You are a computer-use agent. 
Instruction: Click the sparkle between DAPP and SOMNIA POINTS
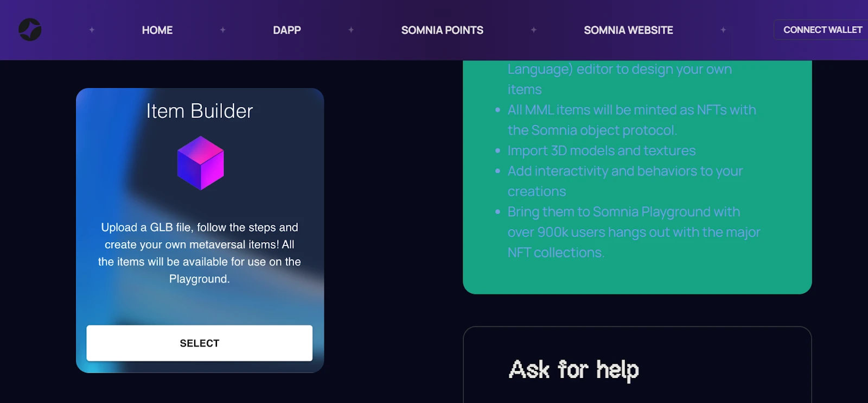[x=351, y=30]
